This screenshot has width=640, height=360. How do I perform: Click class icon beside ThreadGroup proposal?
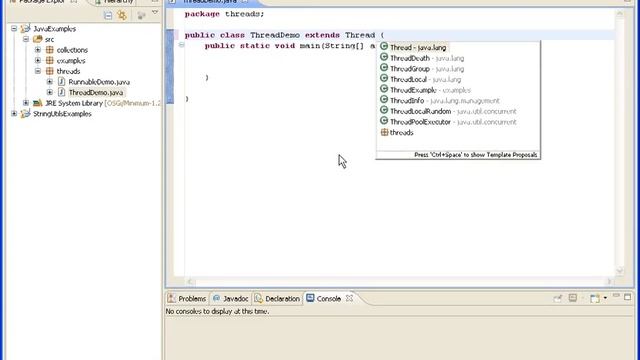[x=384, y=68]
